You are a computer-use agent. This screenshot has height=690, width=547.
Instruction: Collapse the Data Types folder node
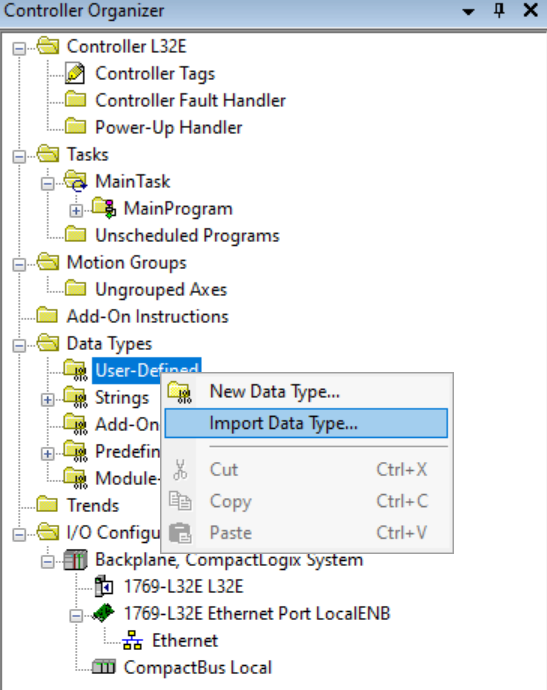(19, 345)
